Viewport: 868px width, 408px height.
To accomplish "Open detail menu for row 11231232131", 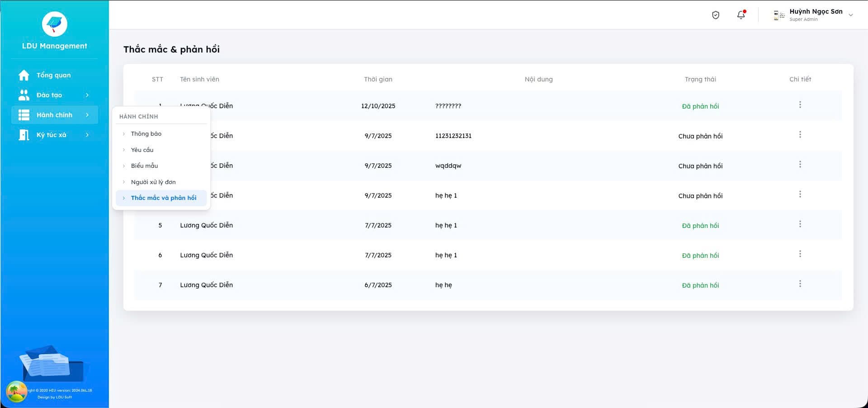I will [800, 135].
